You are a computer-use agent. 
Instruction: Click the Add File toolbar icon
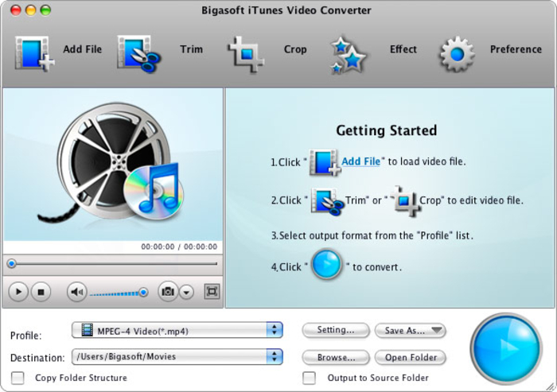click(x=33, y=52)
